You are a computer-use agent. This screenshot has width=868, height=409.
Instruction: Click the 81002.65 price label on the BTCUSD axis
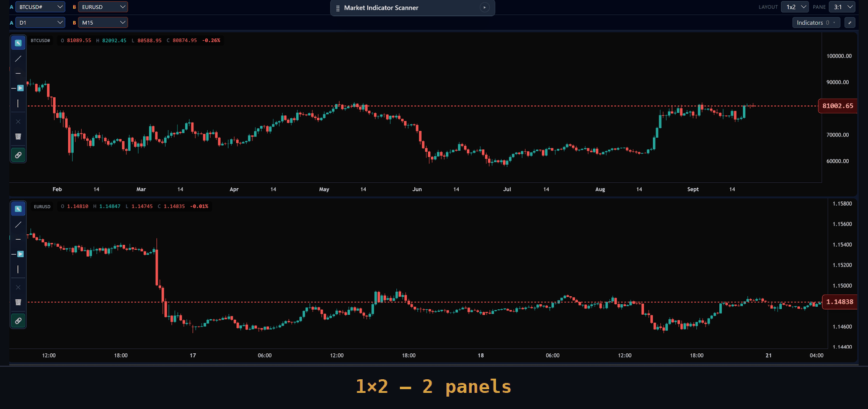[x=838, y=106]
